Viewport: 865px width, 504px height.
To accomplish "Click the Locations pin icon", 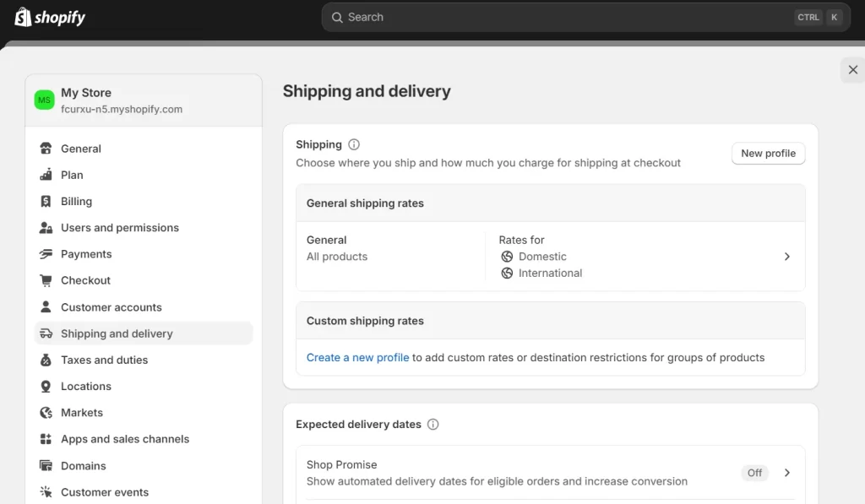I will click(x=46, y=387).
